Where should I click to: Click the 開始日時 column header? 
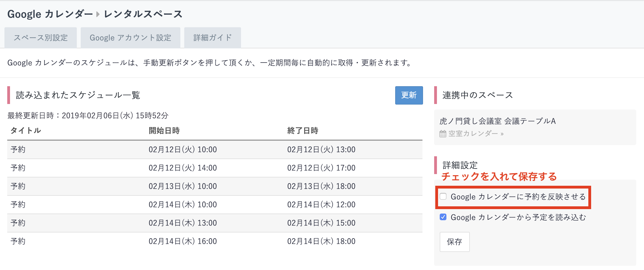(164, 130)
